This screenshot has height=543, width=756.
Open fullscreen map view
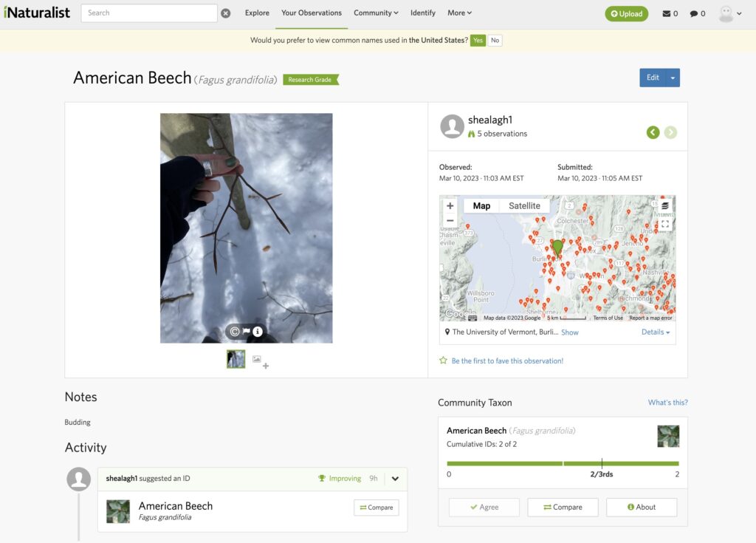click(664, 224)
